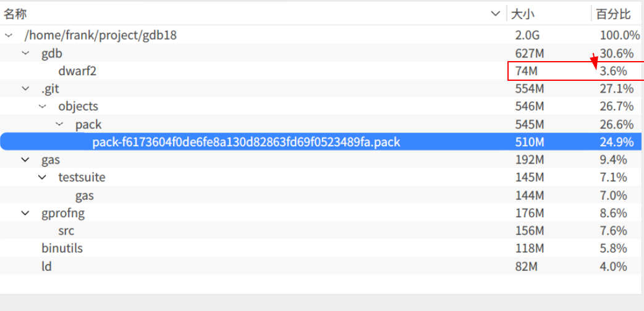Collapse the gprofng folder chevron
Viewport: 644px width, 311px height.
click(x=25, y=214)
